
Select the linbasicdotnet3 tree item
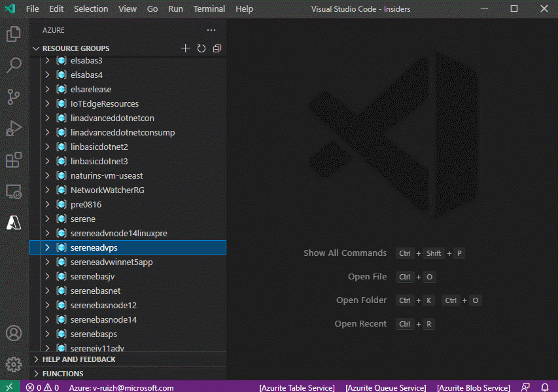coord(128,161)
